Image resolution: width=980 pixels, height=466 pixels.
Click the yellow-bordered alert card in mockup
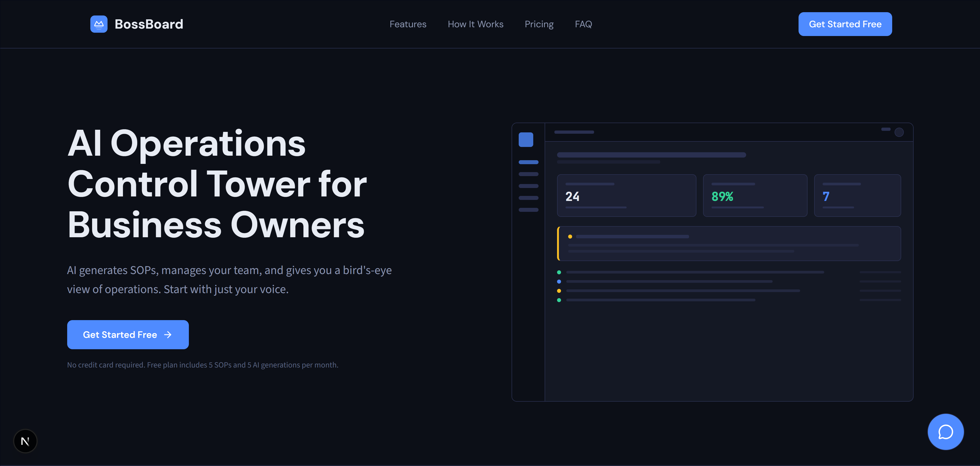pyautogui.click(x=729, y=244)
